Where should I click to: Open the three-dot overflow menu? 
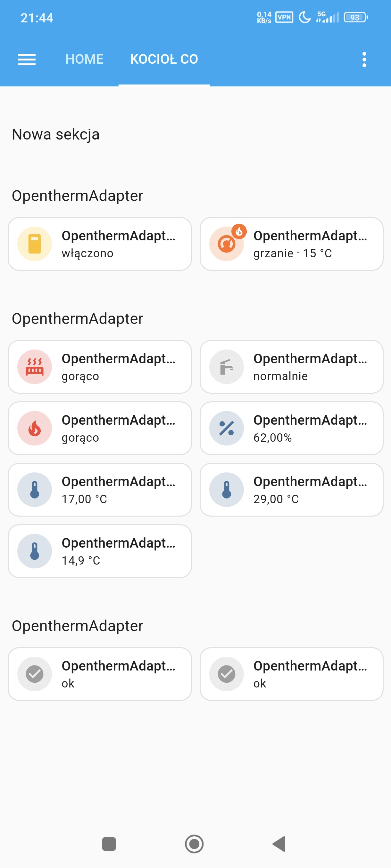pos(364,59)
